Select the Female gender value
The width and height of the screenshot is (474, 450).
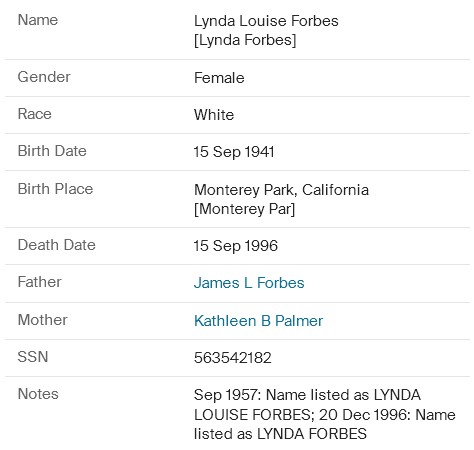219,78
